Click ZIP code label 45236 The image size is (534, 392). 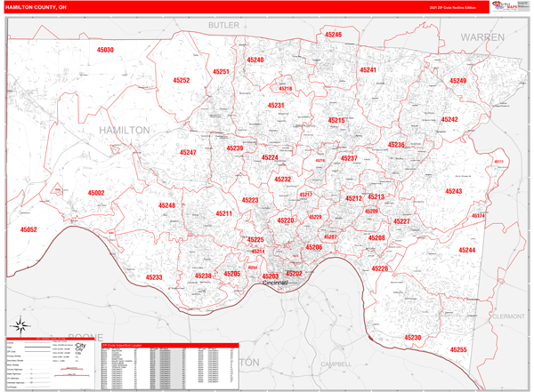(x=396, y=145)
